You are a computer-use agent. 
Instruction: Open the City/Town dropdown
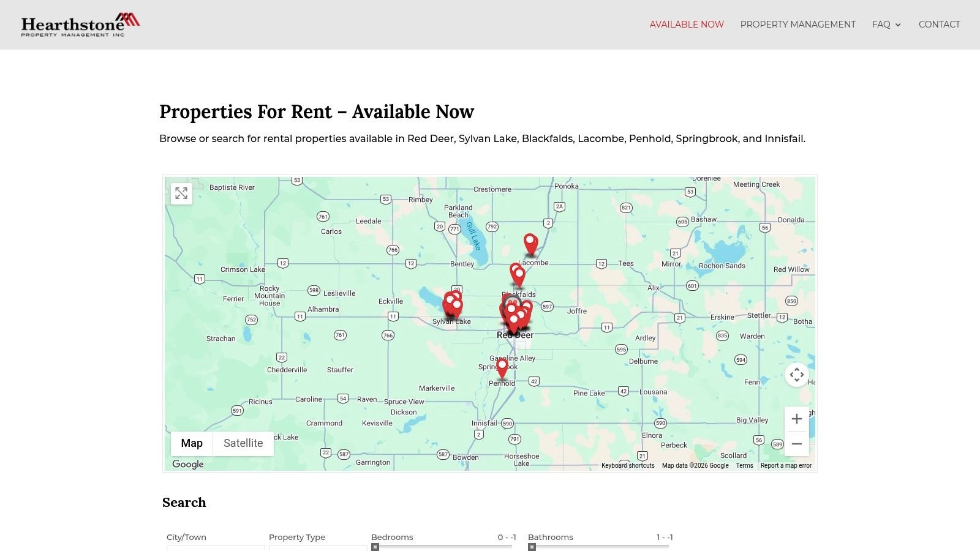click(x=216, y=548)
